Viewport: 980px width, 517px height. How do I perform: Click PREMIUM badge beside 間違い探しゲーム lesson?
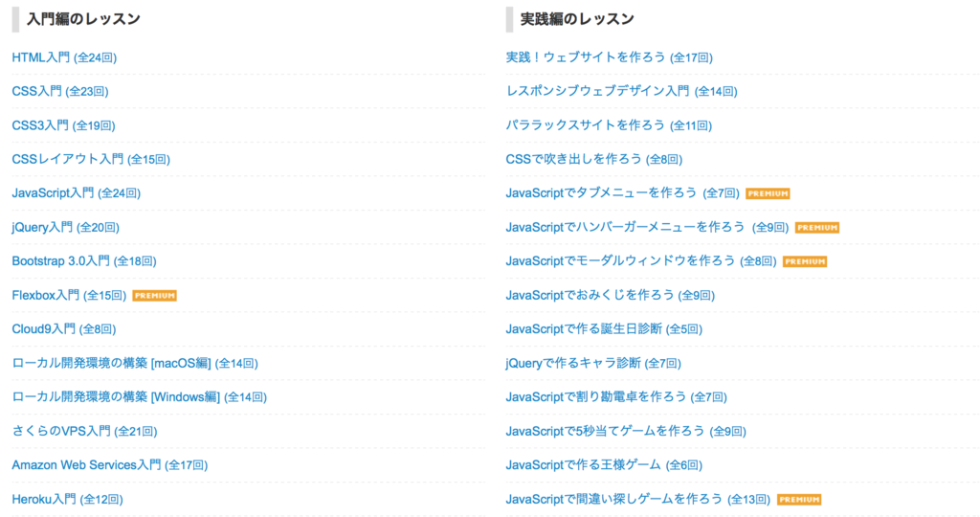click(799, 500)
